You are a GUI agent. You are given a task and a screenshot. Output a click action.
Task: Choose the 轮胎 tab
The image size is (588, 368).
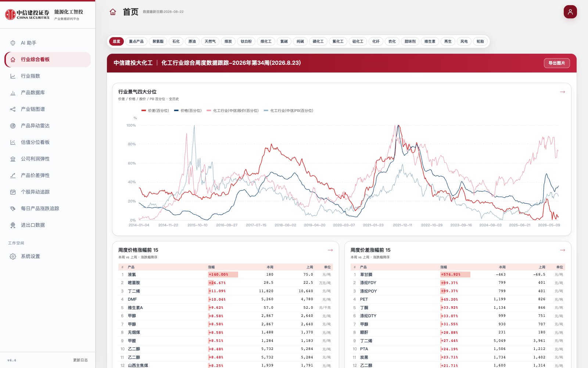coord(480,42)
